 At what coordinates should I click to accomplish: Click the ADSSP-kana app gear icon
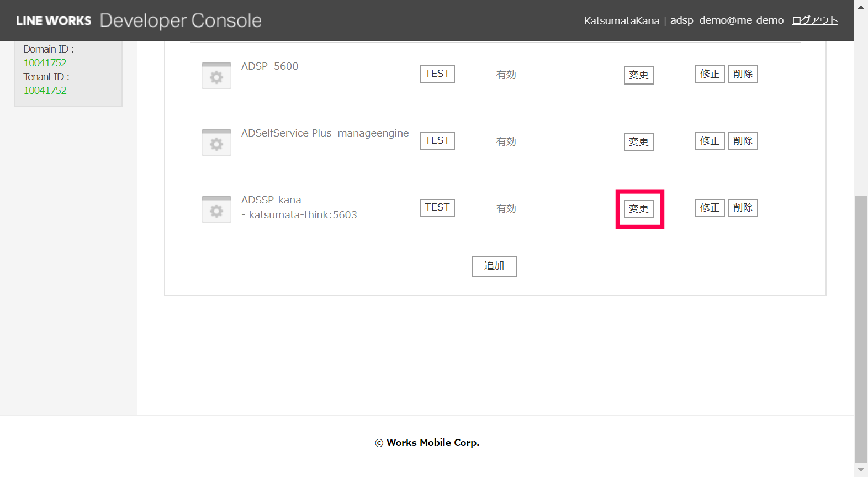click(216, 210)
